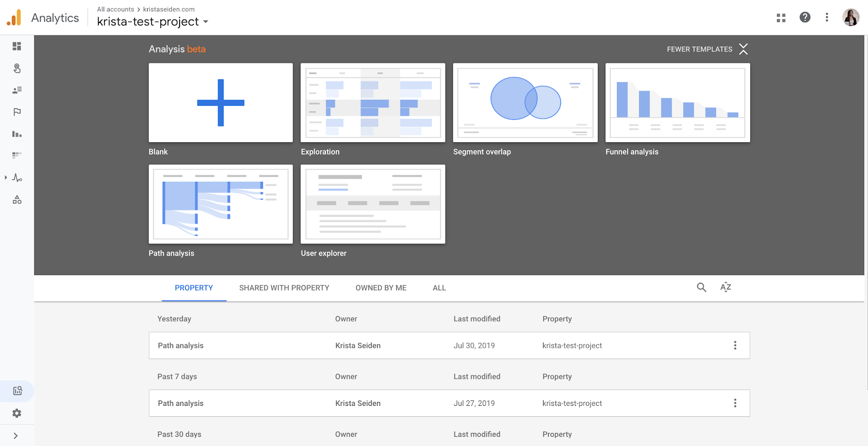This screenshot has width=868, height=446.
Task: Click the Jul 27, 2019 date cell
Action: [x=474, y=403]
